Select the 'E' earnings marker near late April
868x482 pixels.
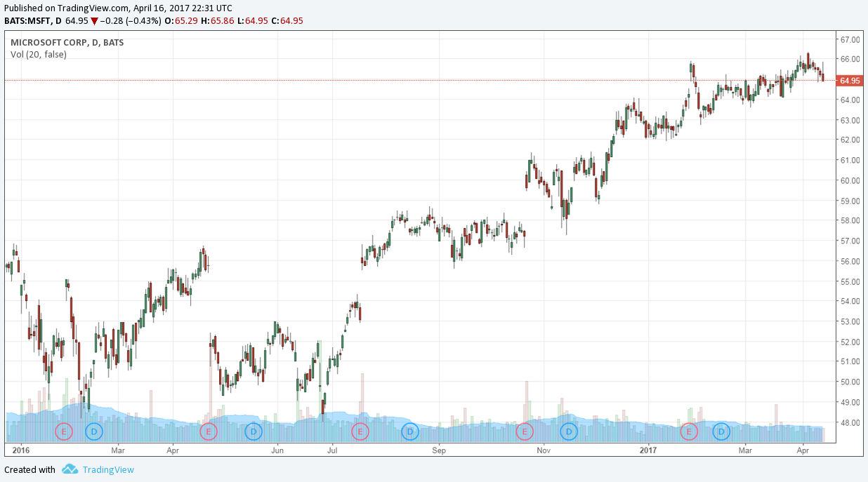coord(208,431)
